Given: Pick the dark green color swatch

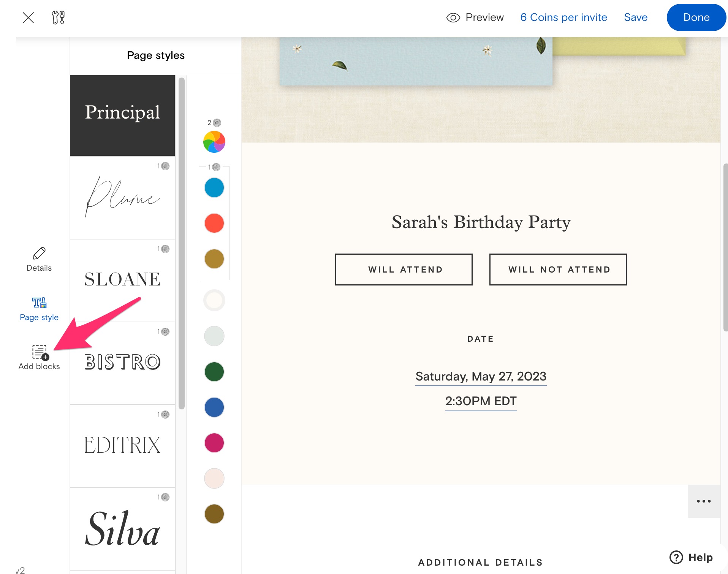Looking at the screenshot, I should point(214,372).
